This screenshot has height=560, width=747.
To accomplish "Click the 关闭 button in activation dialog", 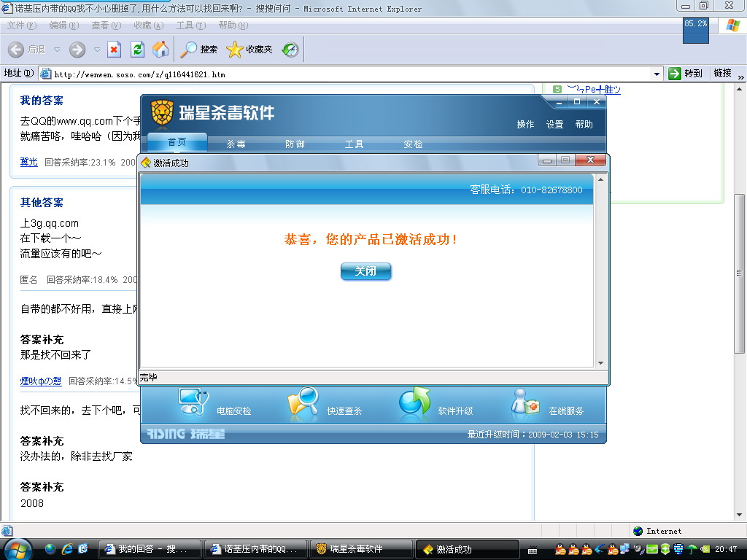I will click(366, 271).
